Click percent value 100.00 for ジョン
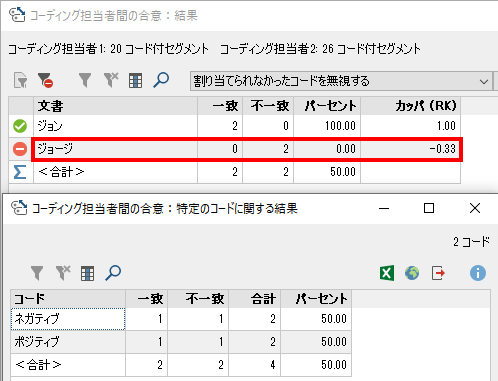 point(340,126)
